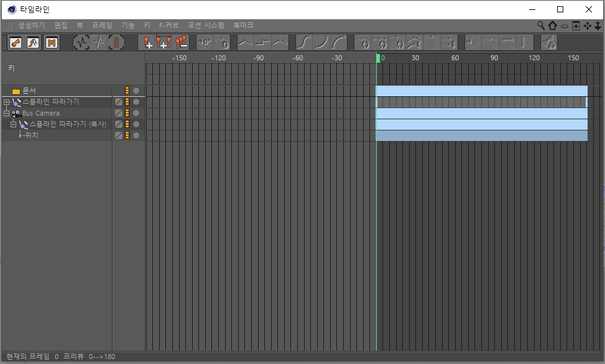Toggle solo dot on 위치 row
Screen dimensions: 605x364
(x=136, y=135)
